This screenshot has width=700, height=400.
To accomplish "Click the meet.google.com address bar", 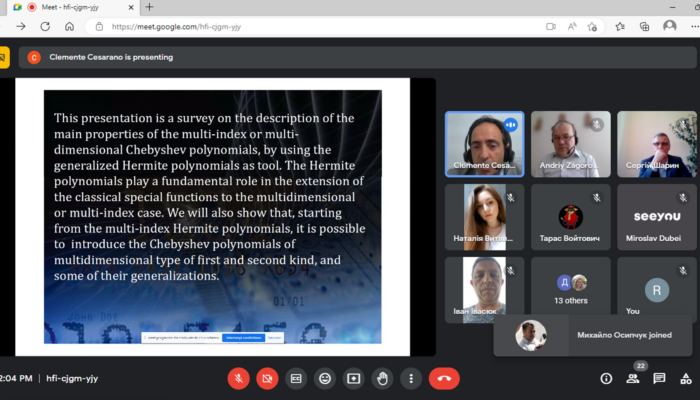I will [x=312, y=27].
